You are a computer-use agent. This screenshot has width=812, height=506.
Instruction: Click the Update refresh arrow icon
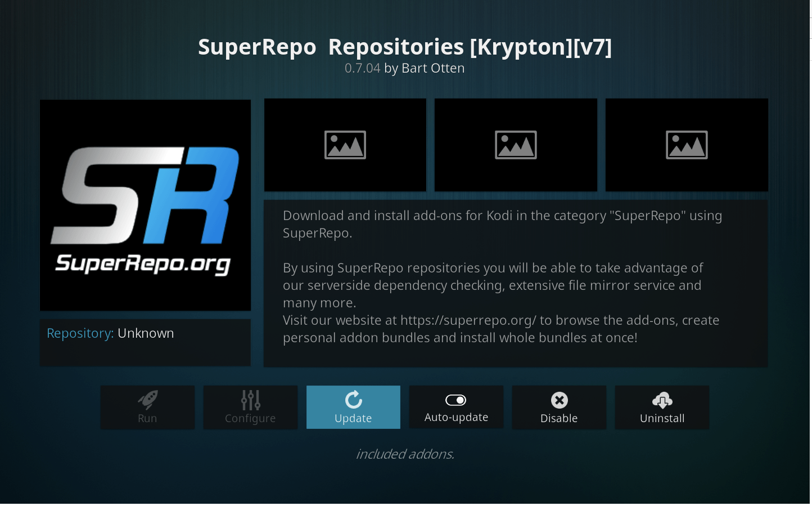[x=353, y=400]
